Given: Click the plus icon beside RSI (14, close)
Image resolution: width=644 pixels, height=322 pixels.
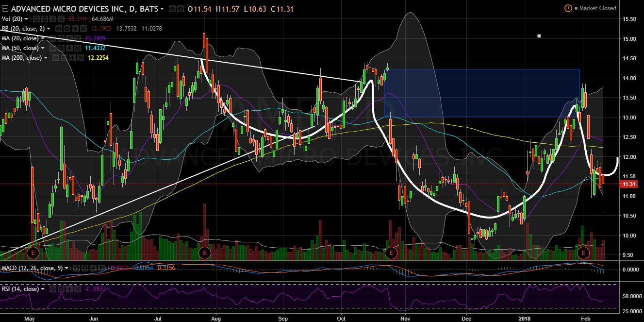Looking at the screenshot, I should coord(68,289).
